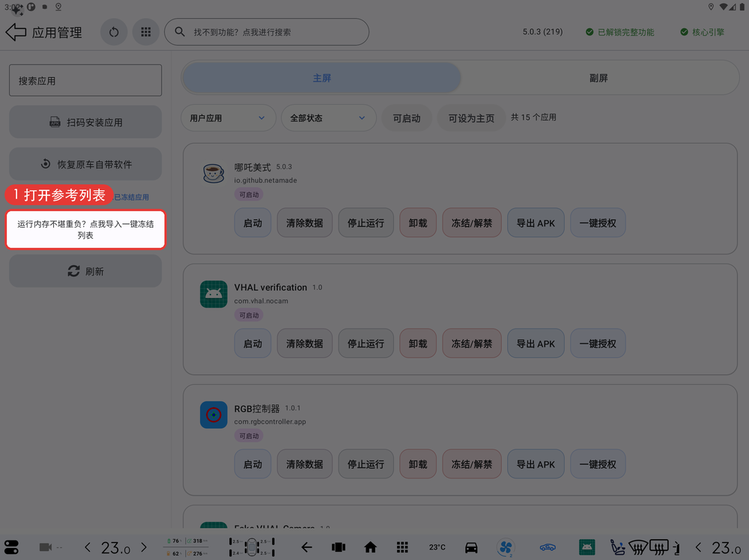Open recent apps icon in navigation bar
This screenshot has width=749, height=560.
[339, 547]
